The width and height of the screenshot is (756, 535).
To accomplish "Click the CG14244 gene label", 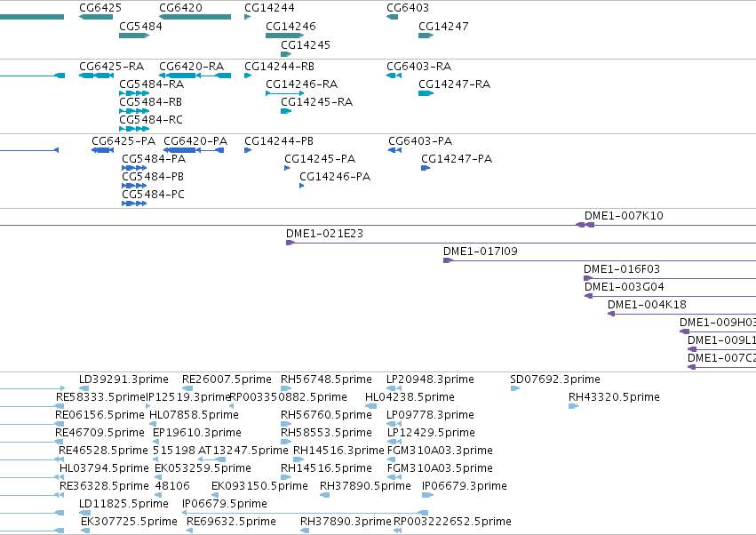I will [269, 8].
